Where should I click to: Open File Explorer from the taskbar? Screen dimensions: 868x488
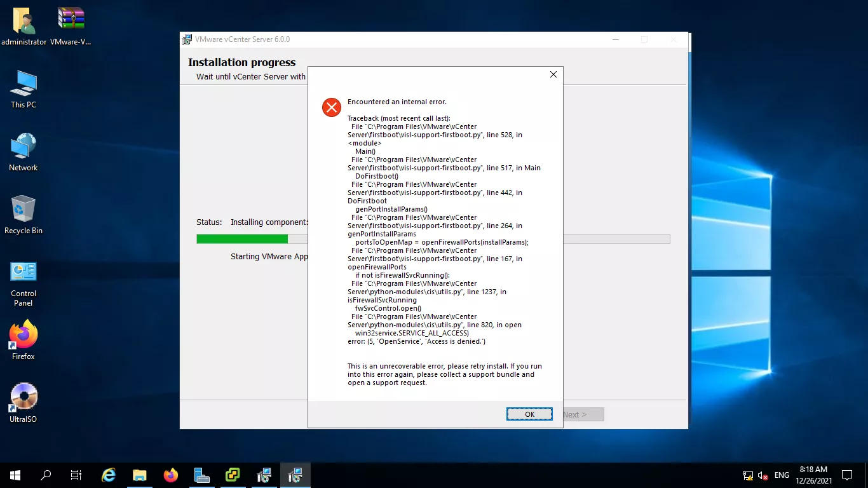(x=140, y=475)
